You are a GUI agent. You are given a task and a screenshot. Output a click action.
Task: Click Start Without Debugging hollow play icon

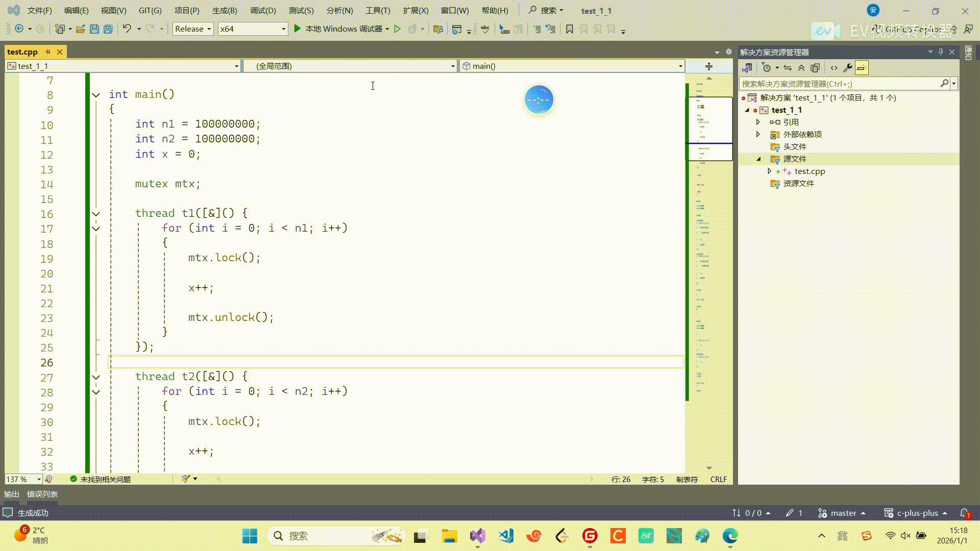pos(397,29)
